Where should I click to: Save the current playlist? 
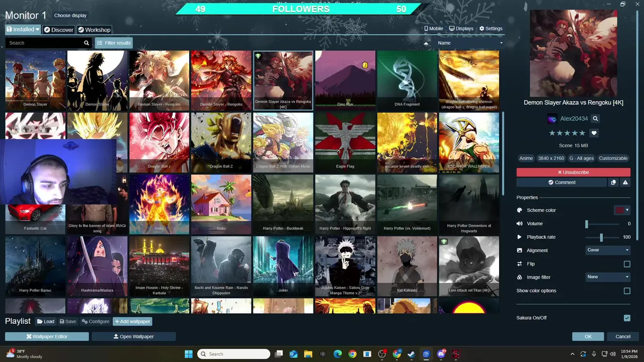[68, 322]
